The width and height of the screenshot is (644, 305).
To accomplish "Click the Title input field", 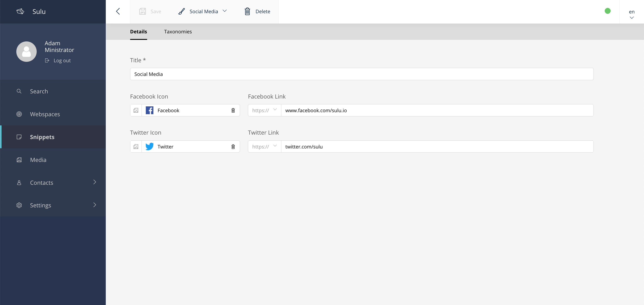I will tap(362, 74).
